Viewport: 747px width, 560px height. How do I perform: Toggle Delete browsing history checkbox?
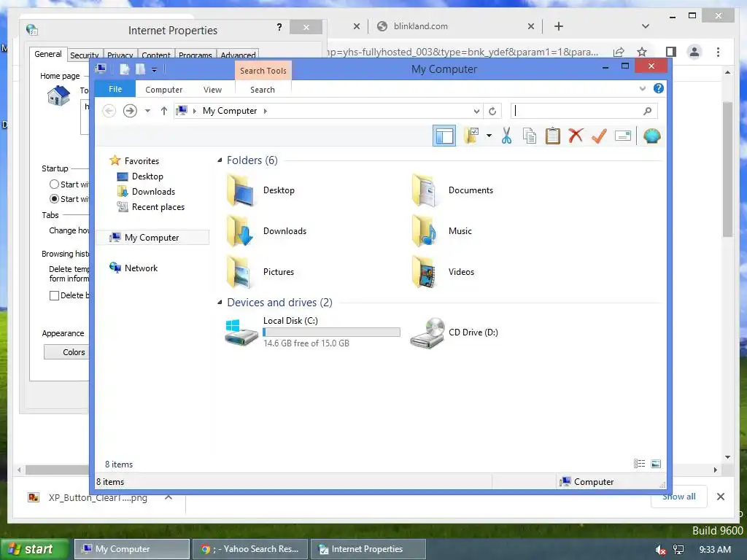[x=54, y=295]
